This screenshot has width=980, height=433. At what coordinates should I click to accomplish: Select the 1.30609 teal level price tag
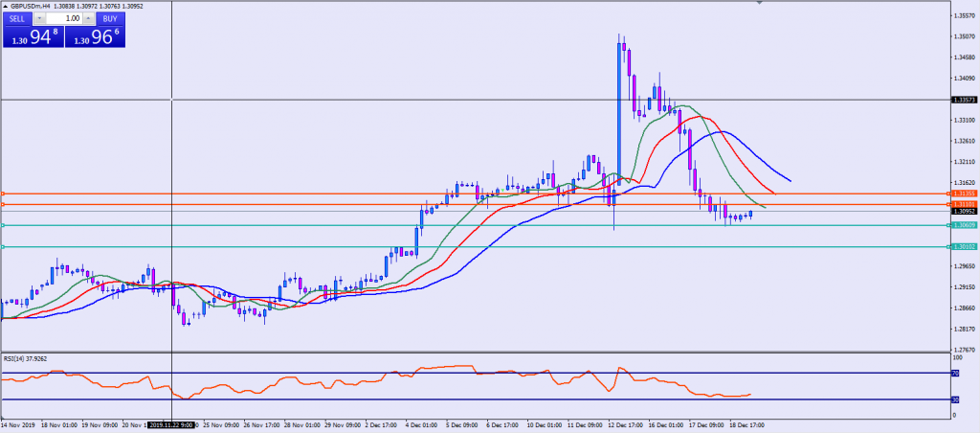964,225
